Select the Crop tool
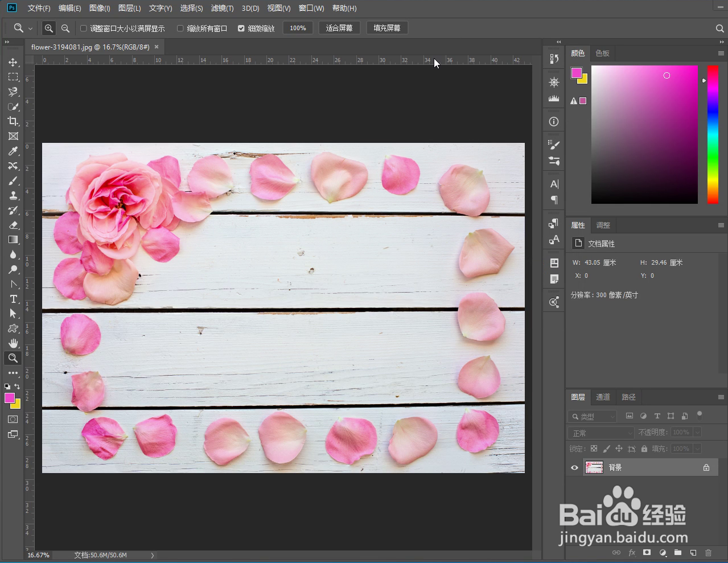 (x=13, y=121)
